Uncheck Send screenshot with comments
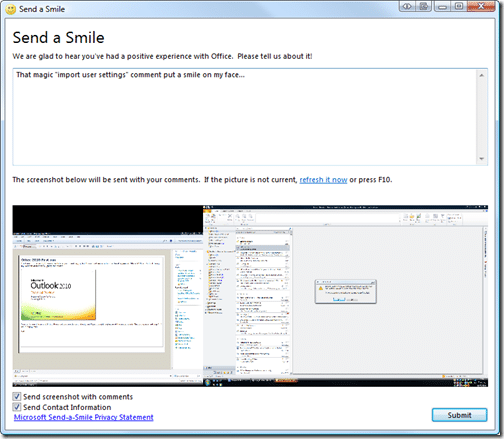The height and width of the screenshot is (439, 504). (17, 396)
